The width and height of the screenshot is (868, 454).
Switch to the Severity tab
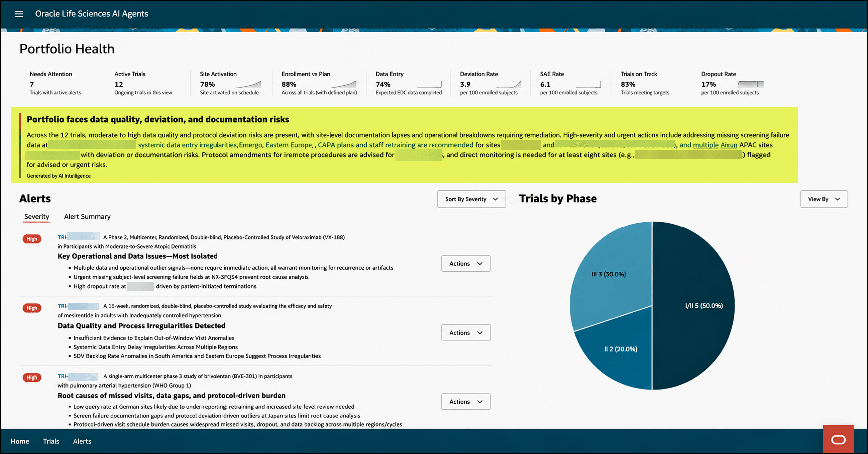[x=37, y=216]
